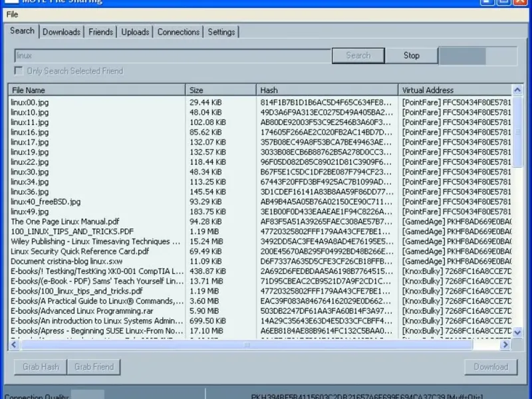Click the Stop button
This screenshot has width=532, height=399.
coord(411,56)
